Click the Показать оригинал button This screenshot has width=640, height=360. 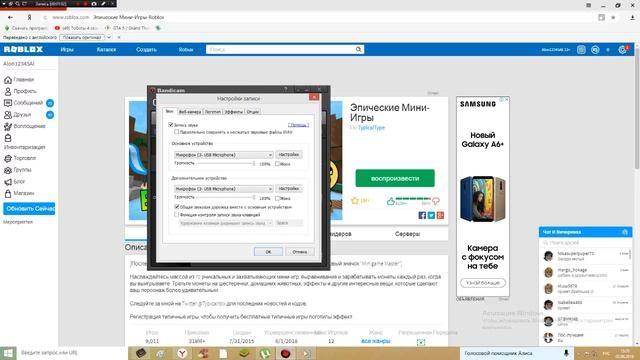82,37
